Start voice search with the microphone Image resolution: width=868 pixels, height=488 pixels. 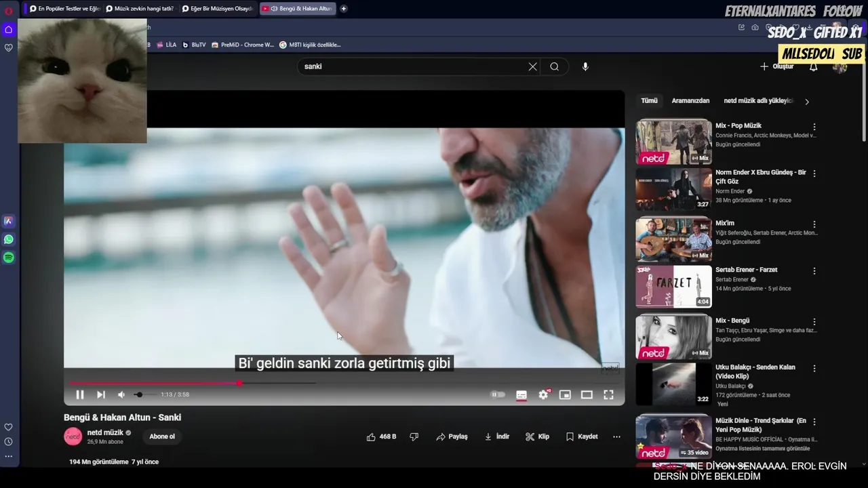(585, 66)
